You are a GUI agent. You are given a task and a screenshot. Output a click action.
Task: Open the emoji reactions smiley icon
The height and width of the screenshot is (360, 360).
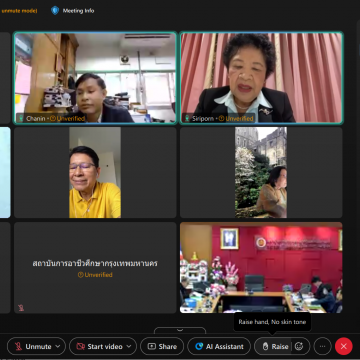coord(299,347)
